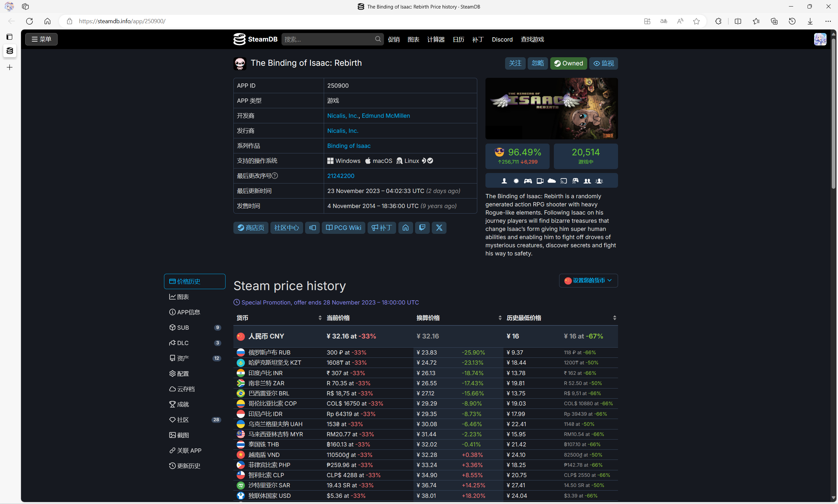Image resolution: width=838 pixels, height=504 pixels.
Task: Click the view site information lock icon
Action: click(x=69, y=21)
